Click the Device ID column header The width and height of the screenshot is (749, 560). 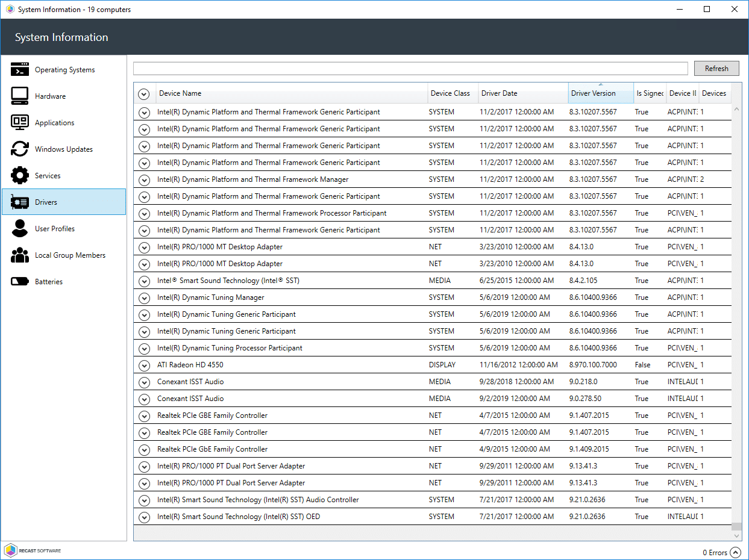(x=683, y=93)
